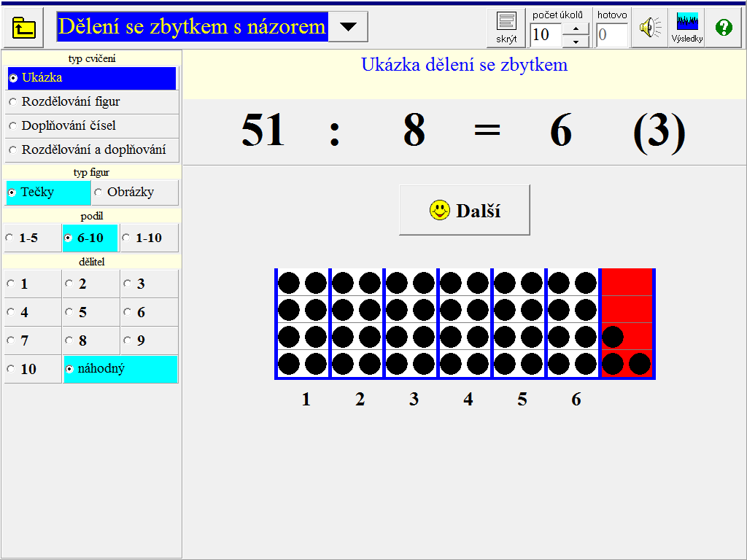This screenshot has width=747, height=560.
Task: Toggle sound with the speaker icon
Action: (650, 28)
